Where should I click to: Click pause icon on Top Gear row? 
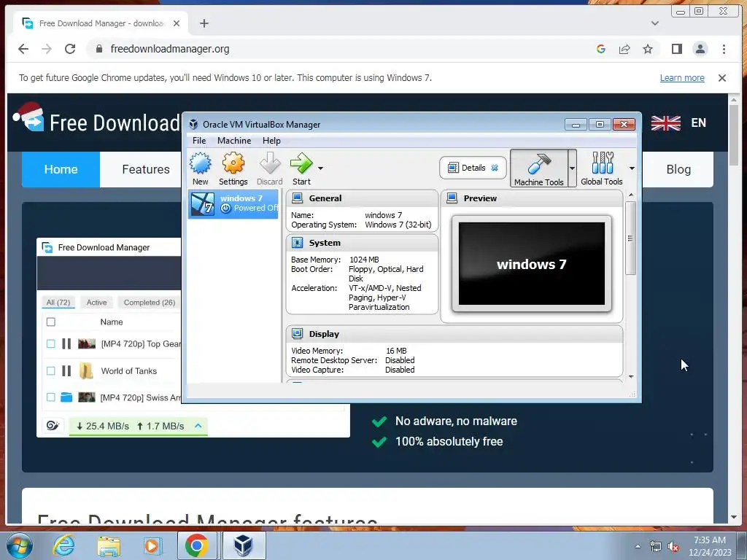66,344
